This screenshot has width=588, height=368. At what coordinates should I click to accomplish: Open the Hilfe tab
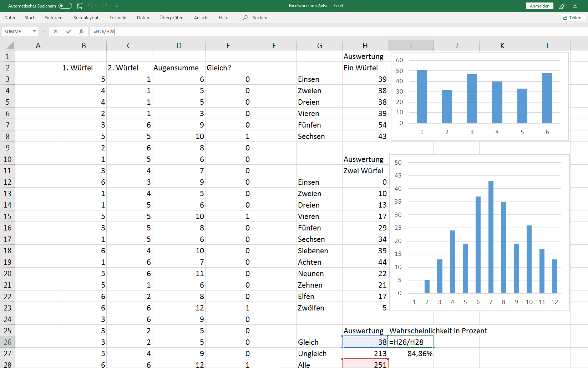(x=224, y=18)
